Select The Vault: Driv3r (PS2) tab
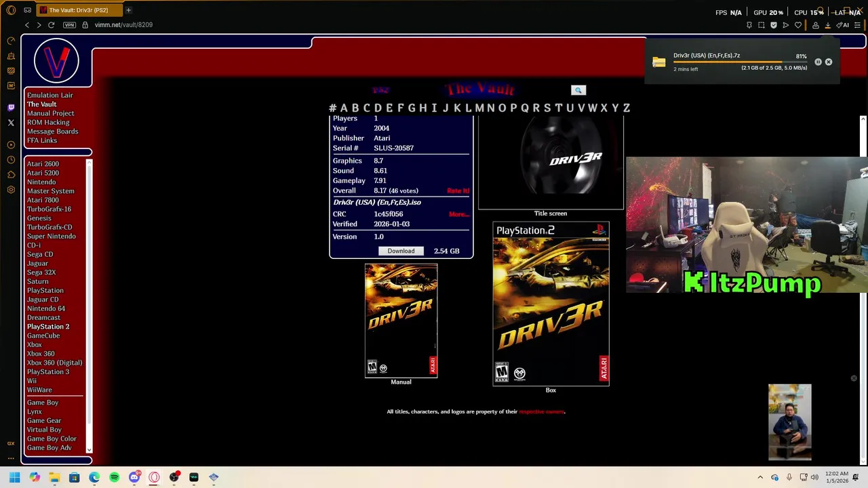Viewport: 868px width, 488px height. 78,10
